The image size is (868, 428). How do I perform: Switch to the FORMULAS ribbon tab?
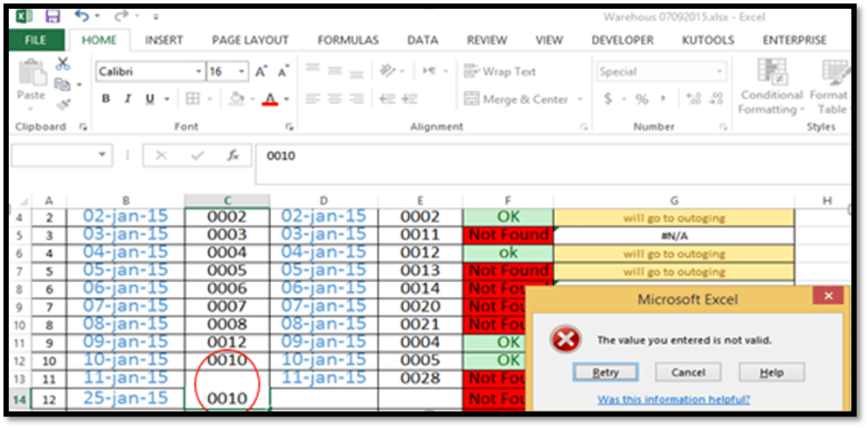pyautogui.click(x=348, y=40)
